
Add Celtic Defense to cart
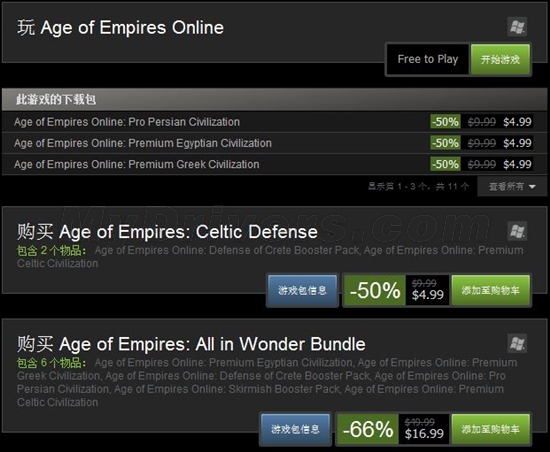490,290
